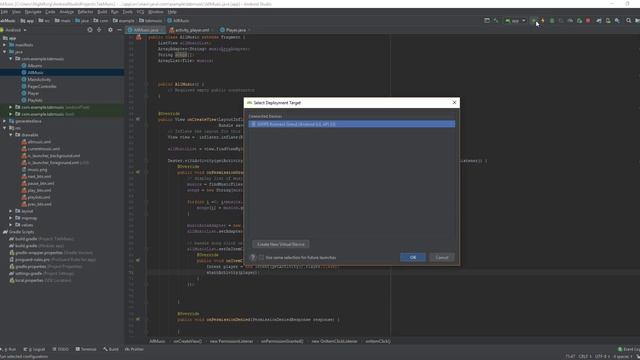Click the Sync Project with Gradle icon

click(x=599, y=20)
